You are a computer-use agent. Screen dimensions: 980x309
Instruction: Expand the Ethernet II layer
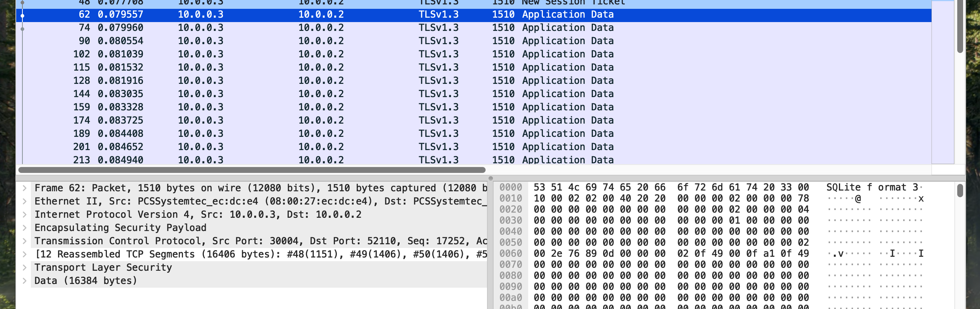click(24, 202)
